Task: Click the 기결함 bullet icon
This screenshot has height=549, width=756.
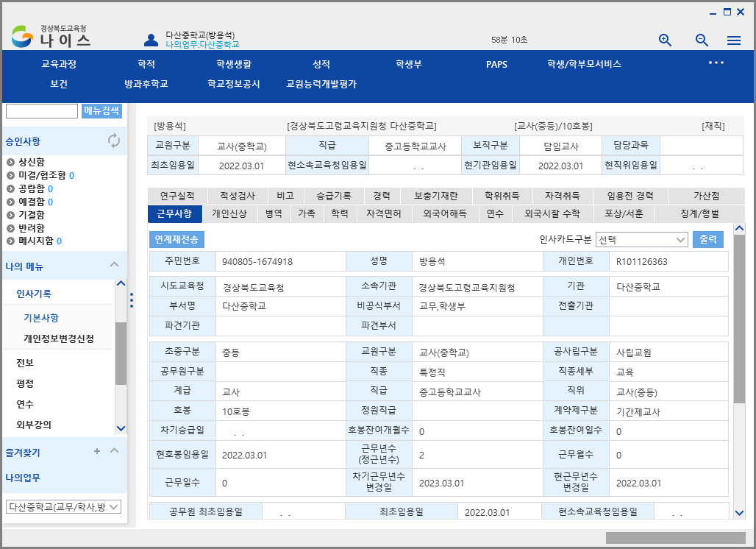Action: click(10, 215)
